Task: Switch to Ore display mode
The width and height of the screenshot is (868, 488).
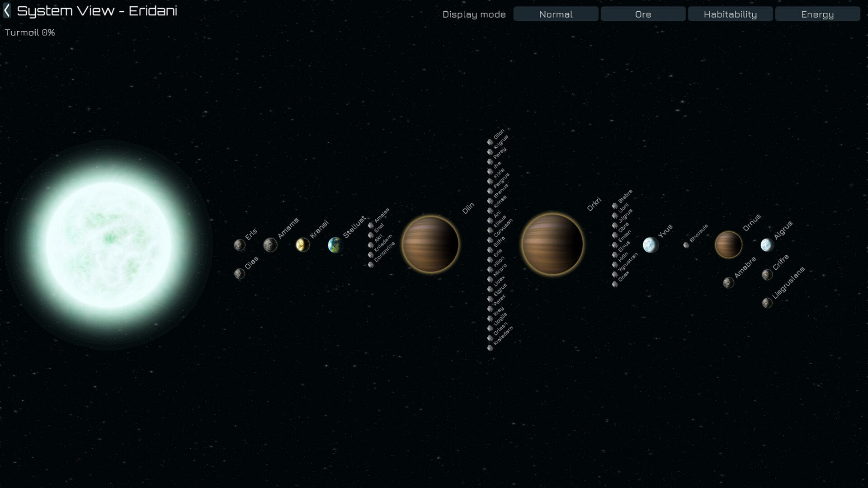Action: coord(643,14)
